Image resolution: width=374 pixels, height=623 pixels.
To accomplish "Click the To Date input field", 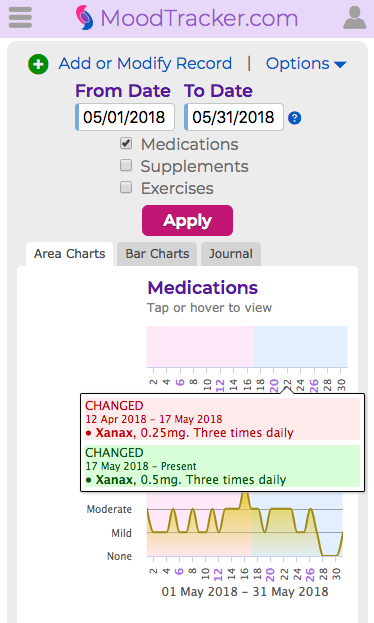I will point(234,117).
